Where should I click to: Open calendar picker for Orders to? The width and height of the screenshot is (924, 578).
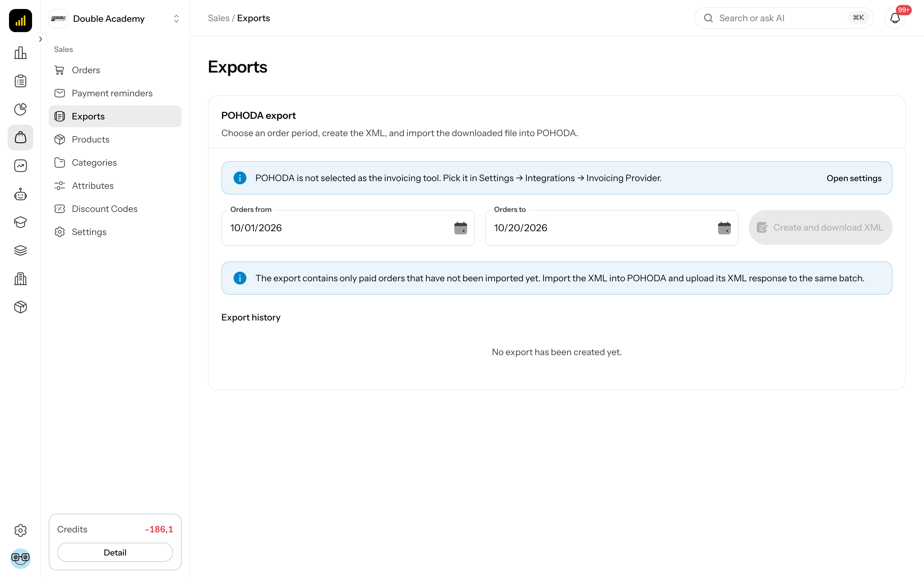(724, 228)
